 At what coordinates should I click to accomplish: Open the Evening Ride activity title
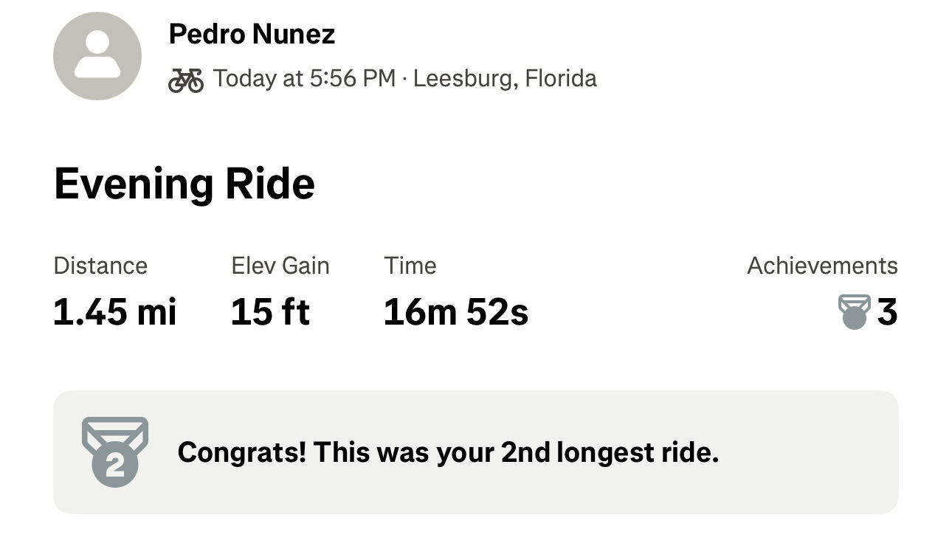coord(184,184)
